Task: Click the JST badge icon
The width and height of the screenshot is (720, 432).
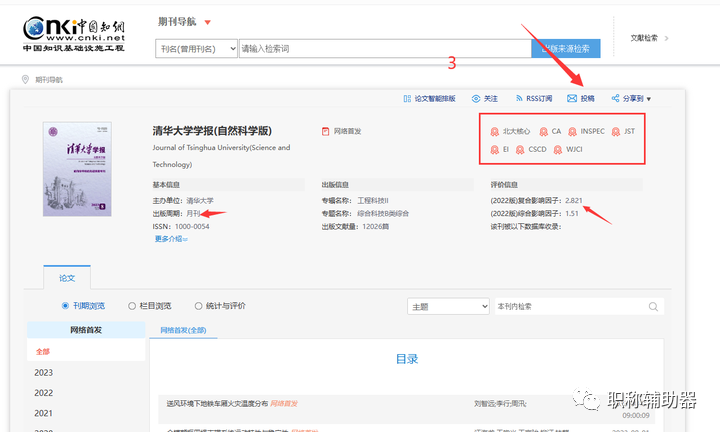Action: [x=616, y=132]
